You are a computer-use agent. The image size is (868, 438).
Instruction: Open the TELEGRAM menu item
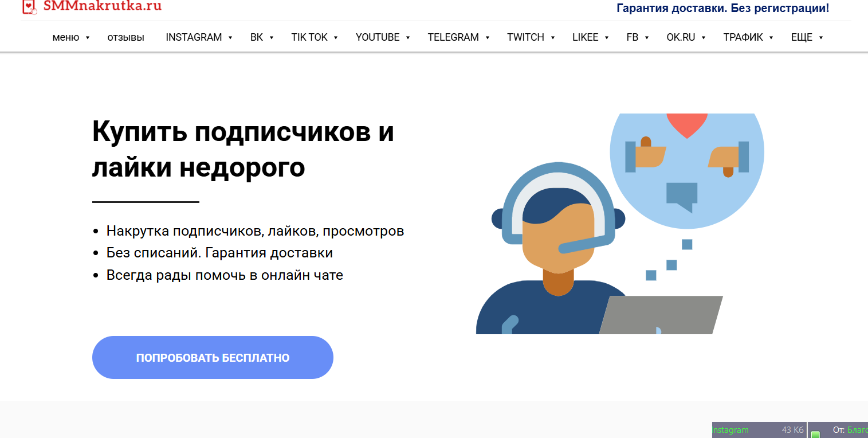(458, 37)
